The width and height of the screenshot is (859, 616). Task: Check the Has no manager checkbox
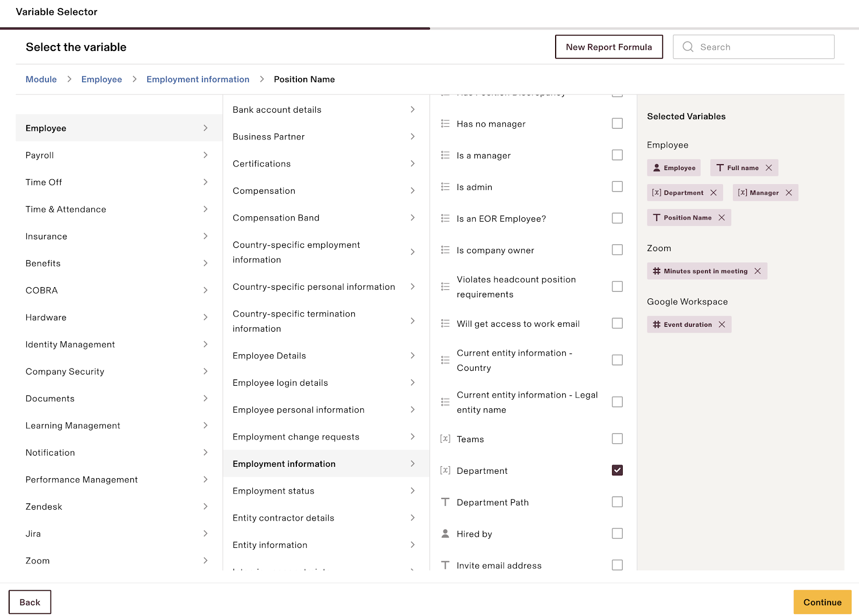point(617,123)
